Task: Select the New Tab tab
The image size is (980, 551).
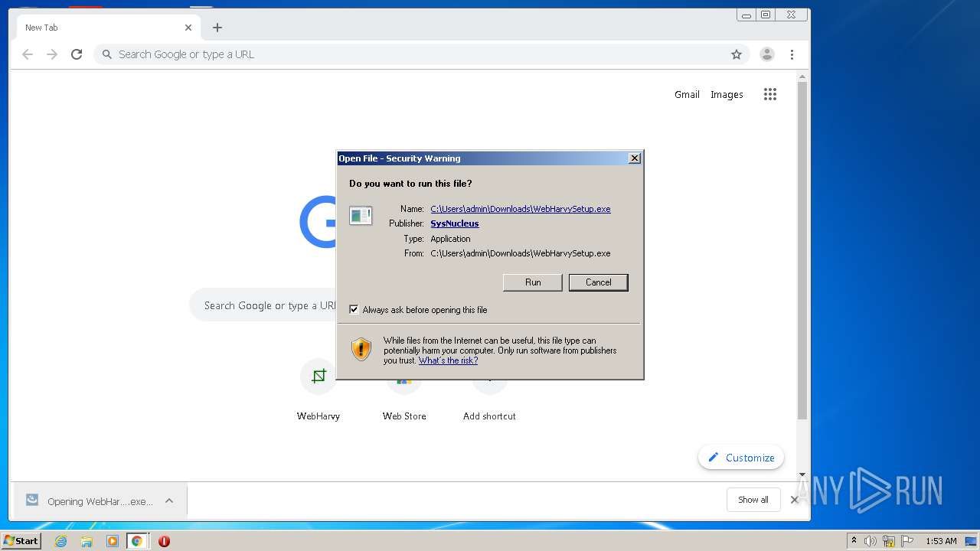Action: click(x=109, y=28)
